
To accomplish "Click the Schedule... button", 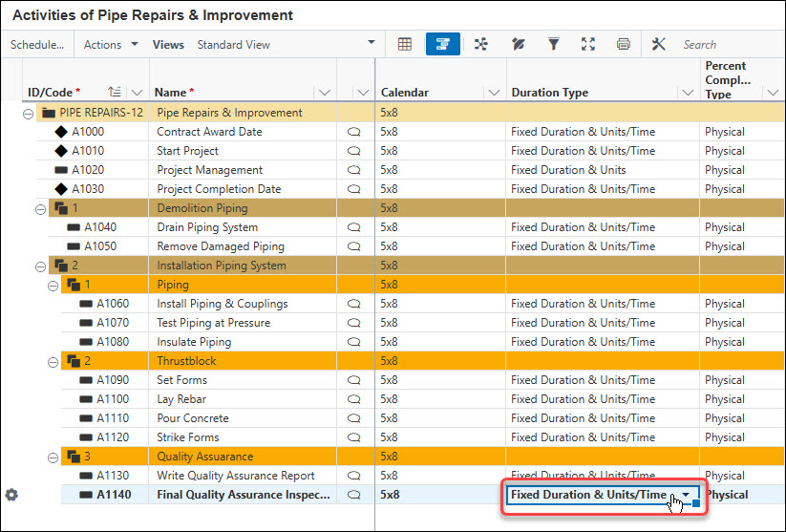I will point(37,44).
